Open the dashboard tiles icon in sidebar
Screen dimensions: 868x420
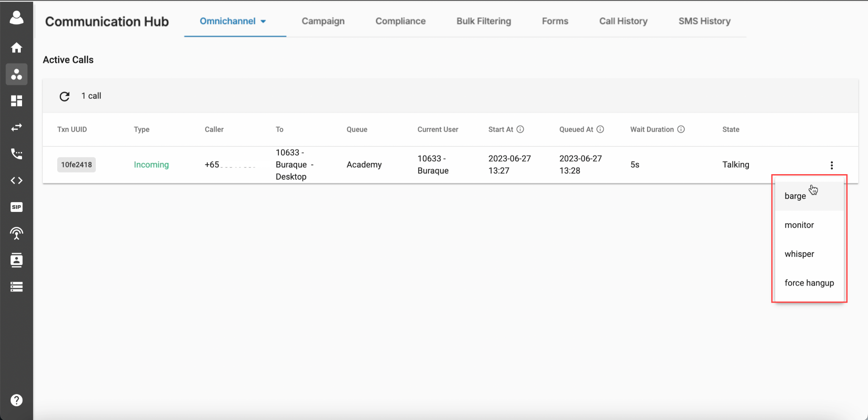(17, 101)
